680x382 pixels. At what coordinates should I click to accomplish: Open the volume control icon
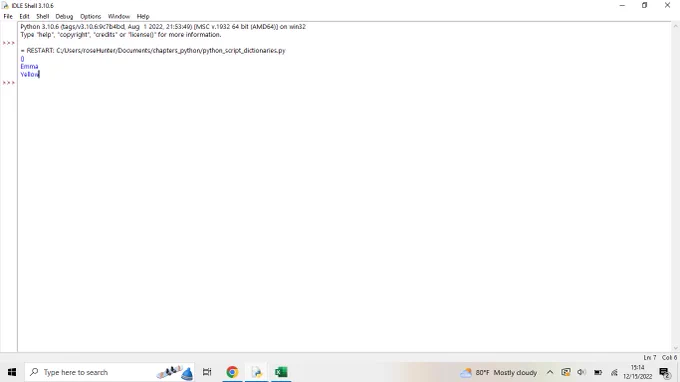(x=582, y=372)
